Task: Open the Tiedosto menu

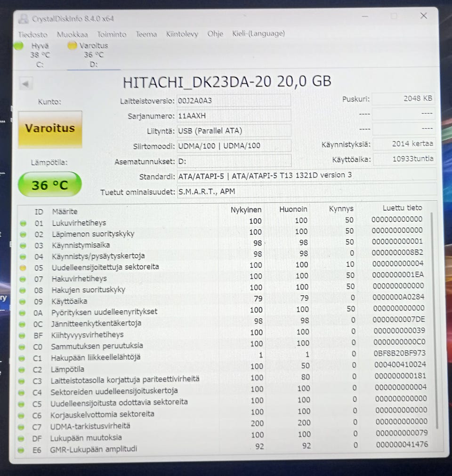Action: (x=33, y=35)
